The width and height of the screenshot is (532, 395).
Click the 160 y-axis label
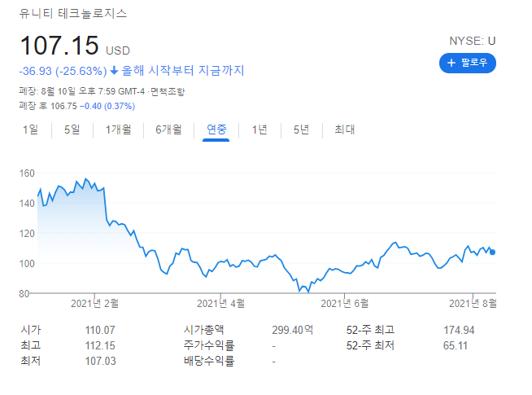(x=27, y=173)
